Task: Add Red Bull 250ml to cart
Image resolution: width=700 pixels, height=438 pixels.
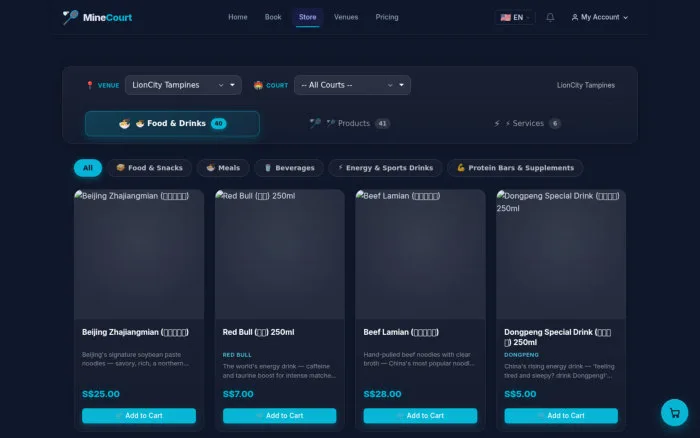Action: pos(279,416)
